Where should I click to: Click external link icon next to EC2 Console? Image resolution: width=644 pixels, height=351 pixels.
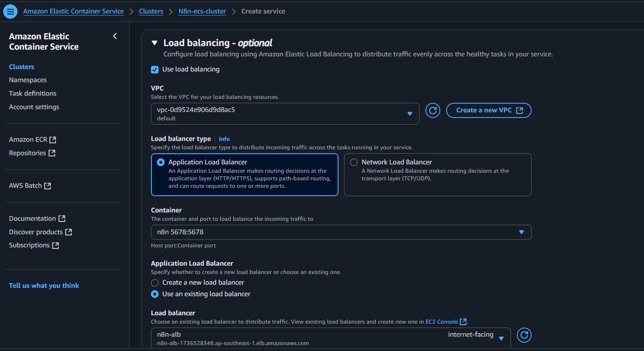click(463, 322)
